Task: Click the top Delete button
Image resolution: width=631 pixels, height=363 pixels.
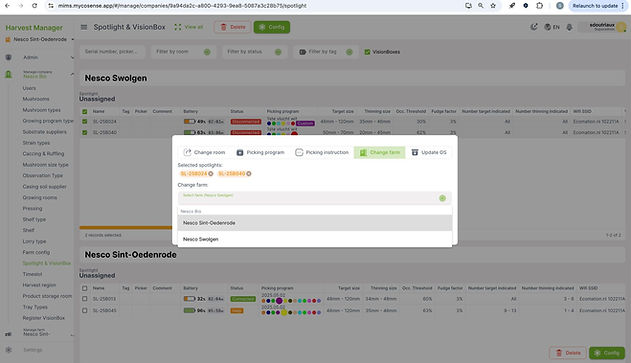Action: pyautogui.click(x=233, y=27)
